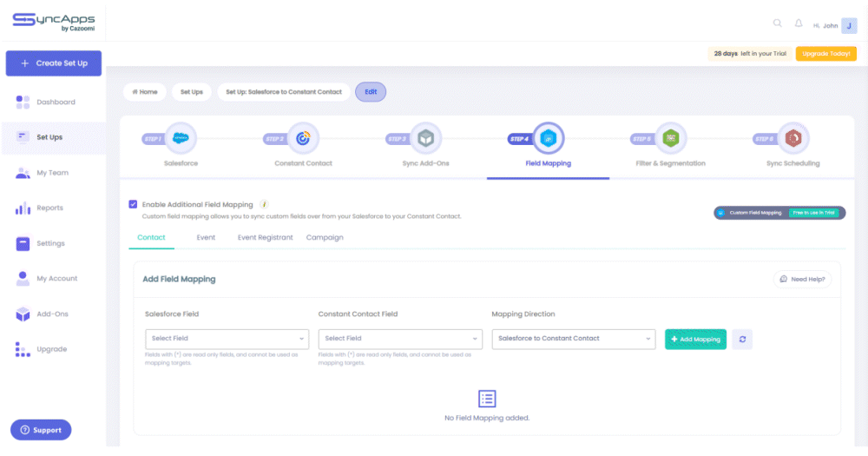The width and height of the screenshot is (868, 456).
Task: Open My Team from the sidebar
Action: [53, 173]
